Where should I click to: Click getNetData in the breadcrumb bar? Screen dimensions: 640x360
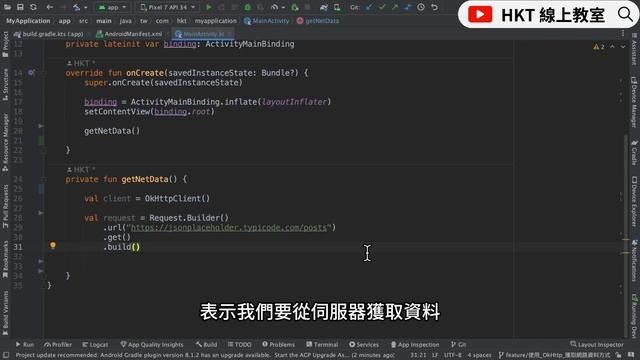(318, 21)
